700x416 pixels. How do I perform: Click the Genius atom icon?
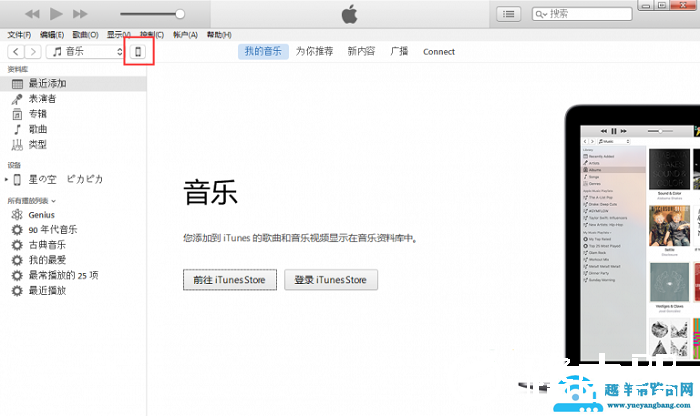17,215
